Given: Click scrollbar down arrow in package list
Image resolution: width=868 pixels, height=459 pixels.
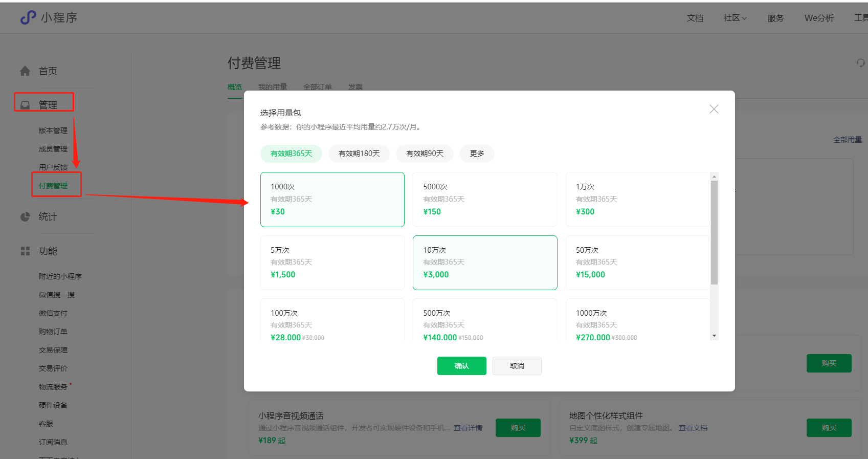Looking at the screenshot, I should [714, 336].
